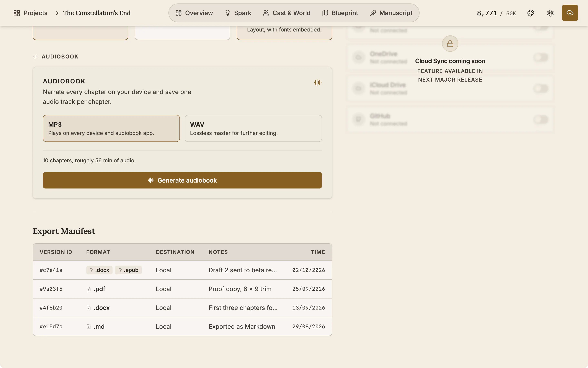The width and height of the screenshot is (588, 368).
Task: Open the Manuscript tab
Action: pos(391,13)
